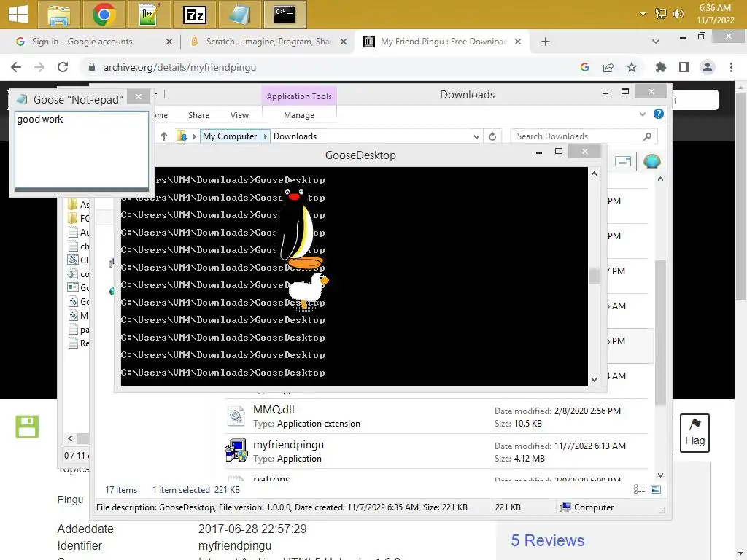Click My Computer in the breadcrumb
Viewport: 747px width, 560px height.
click(x=230, y=136)
